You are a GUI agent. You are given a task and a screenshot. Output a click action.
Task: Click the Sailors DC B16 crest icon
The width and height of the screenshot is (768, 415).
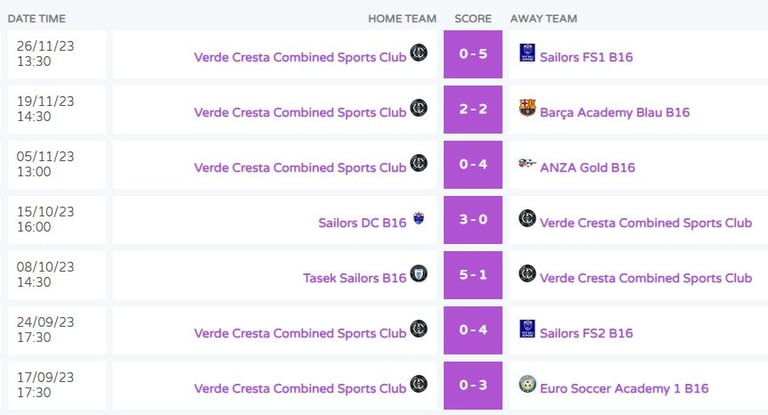(x=418, y=218)
